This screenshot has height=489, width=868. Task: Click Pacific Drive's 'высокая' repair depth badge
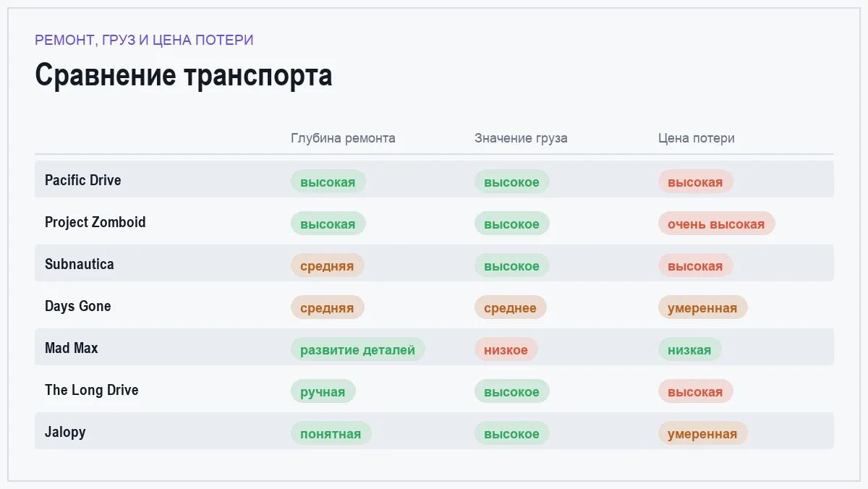point(328,182)
